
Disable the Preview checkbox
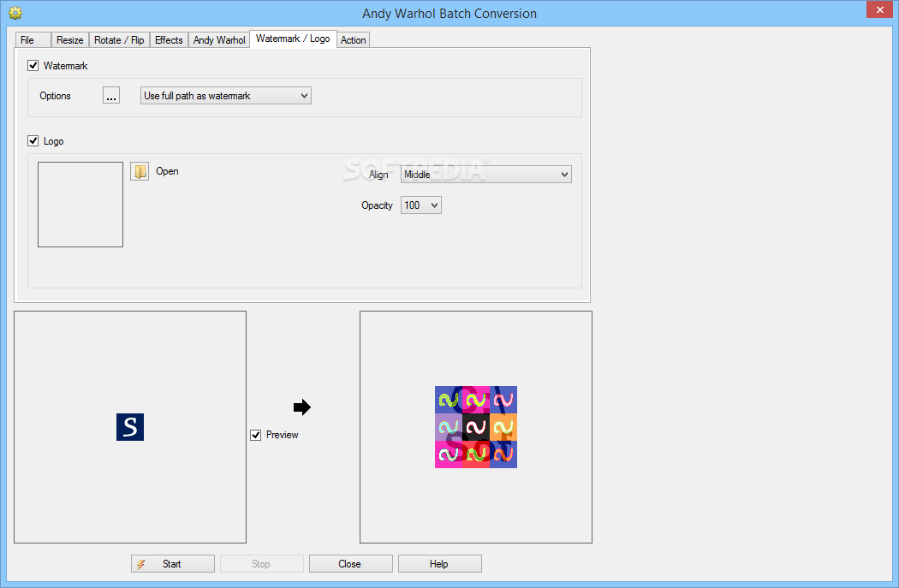pyautogui.click(x=256, y=435)
